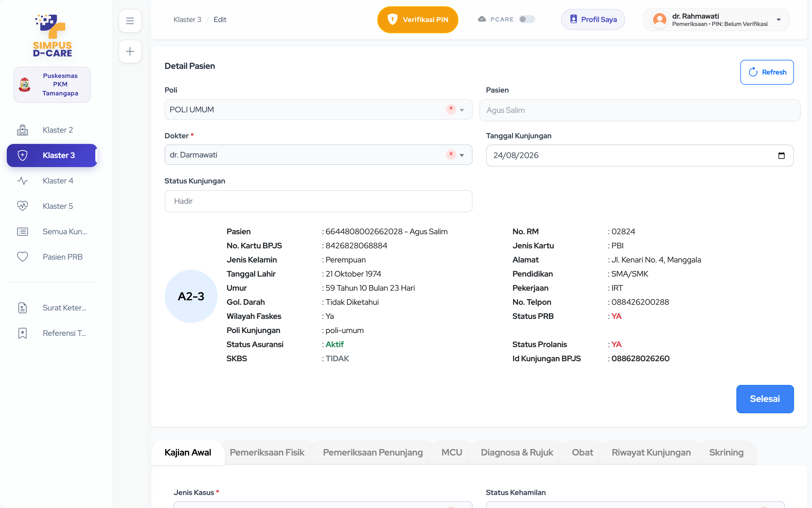Image resolution: width=812 pixels, height=508 pixels.
Task: Click the Pasien PRB heart icon
Action: (23, 257)
